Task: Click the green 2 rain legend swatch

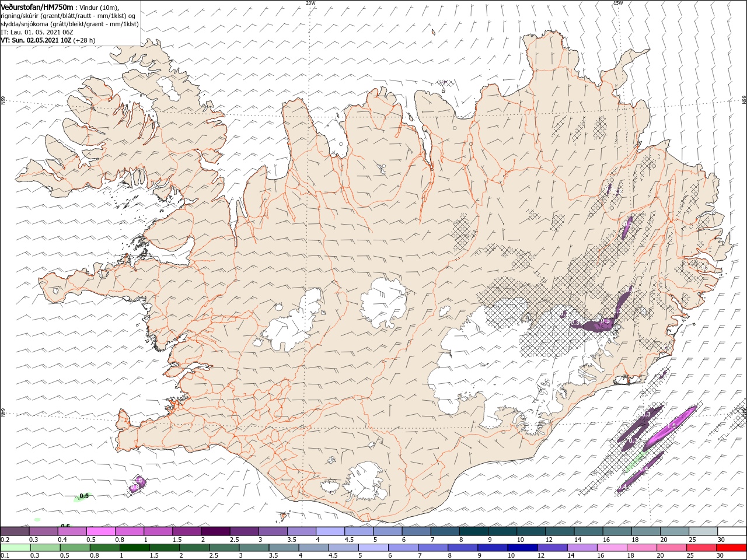Action: [x=194, y=548]
